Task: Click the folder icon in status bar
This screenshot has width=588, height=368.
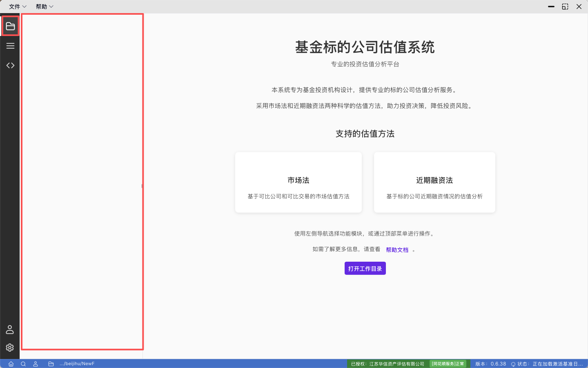Action: point(51,364)
